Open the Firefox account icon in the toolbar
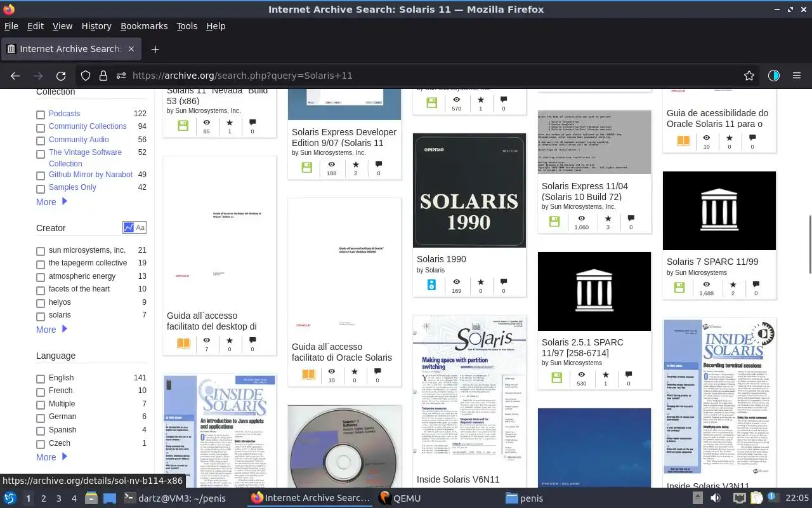Image resolution: width=812 pixels, height=508 pixels. click(773, 76)
